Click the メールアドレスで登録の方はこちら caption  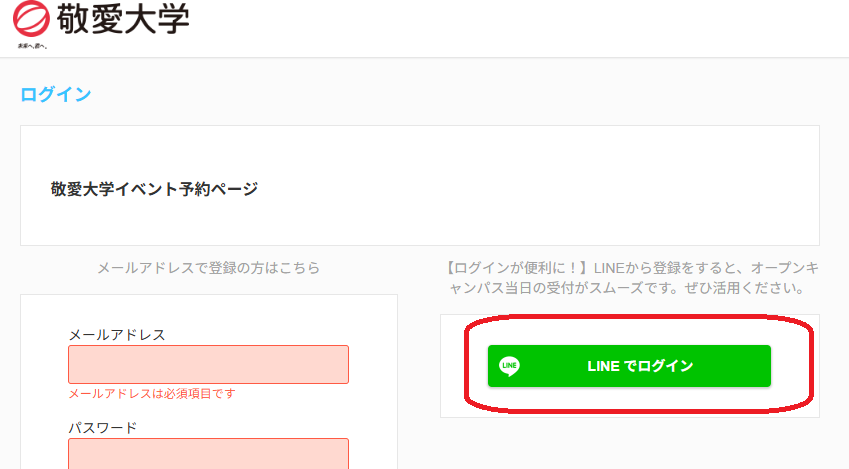(208, 268)
